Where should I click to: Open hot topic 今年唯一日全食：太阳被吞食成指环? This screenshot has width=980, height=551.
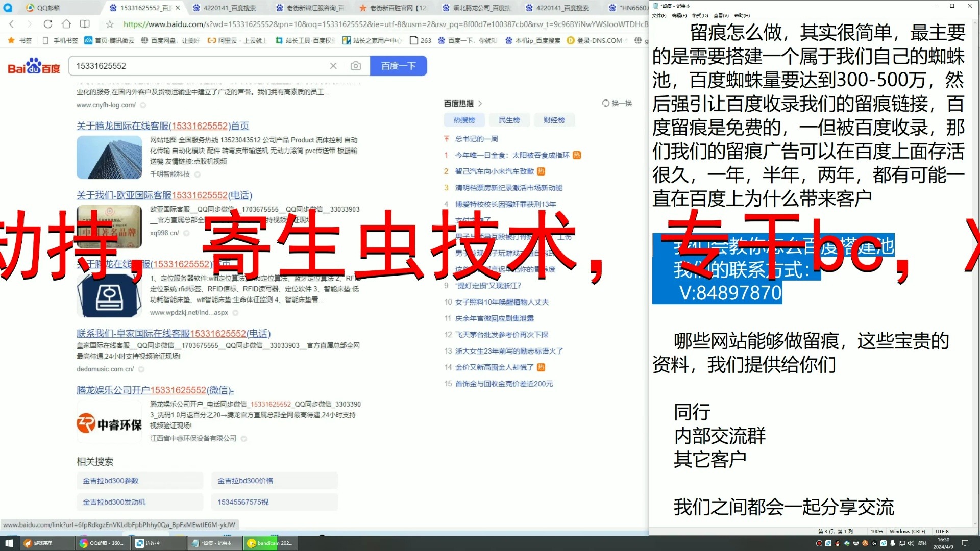(512, 155)
